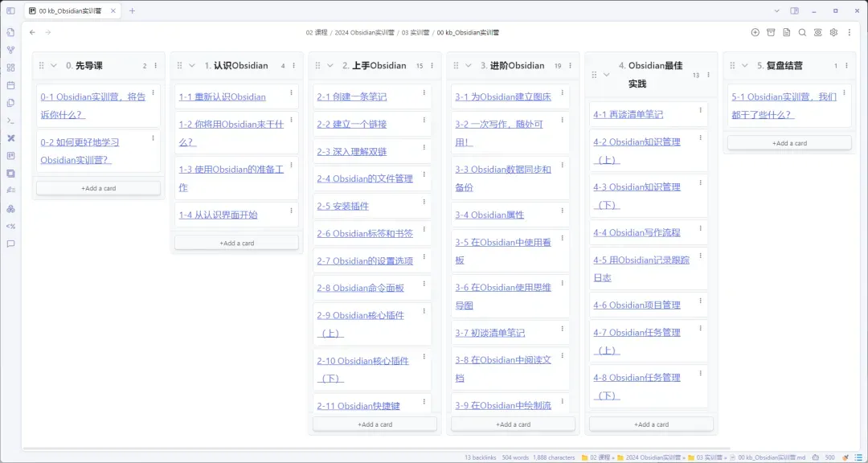Click the 500 counter in status bar
The image size is (868, 463).
coord(829,457)
